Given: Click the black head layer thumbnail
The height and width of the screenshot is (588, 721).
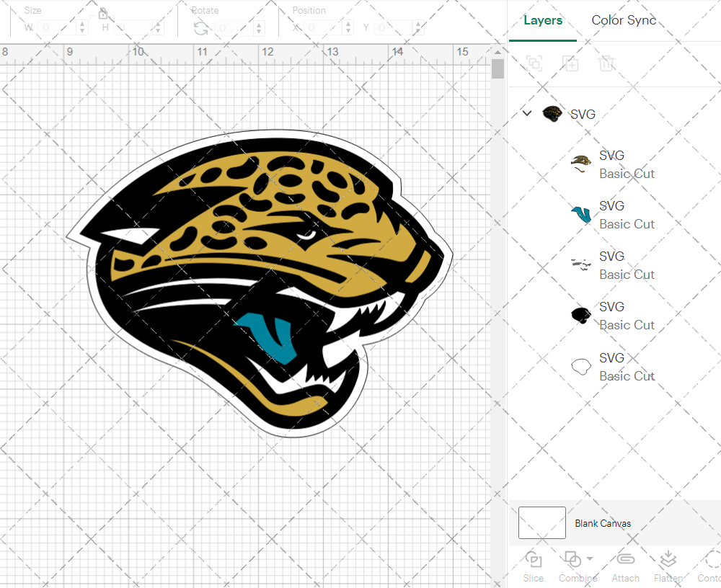Looking at the screenshot, I should click(580, 316).
